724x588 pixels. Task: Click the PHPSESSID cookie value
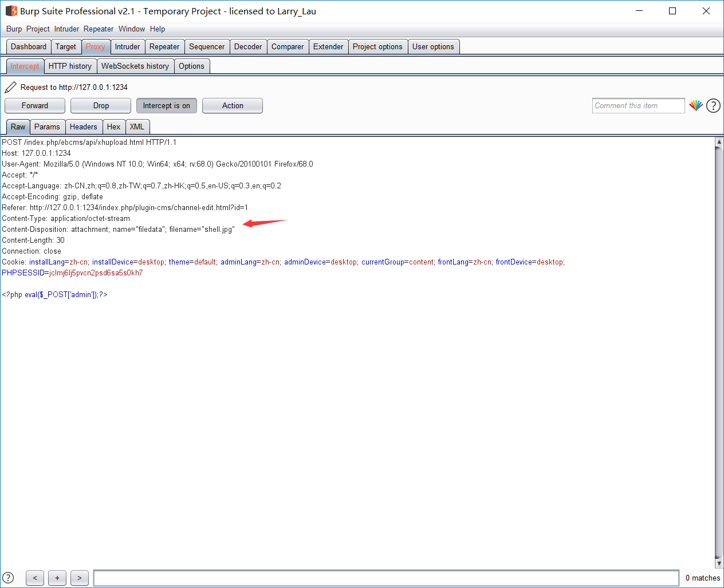96,273
